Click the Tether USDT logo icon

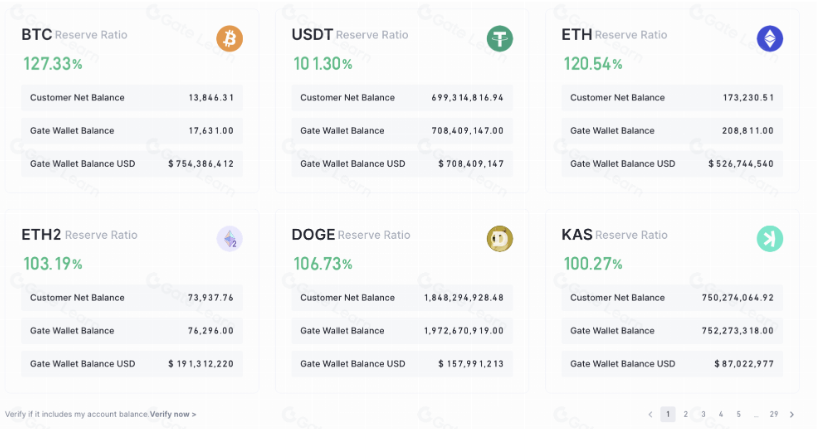500,39
